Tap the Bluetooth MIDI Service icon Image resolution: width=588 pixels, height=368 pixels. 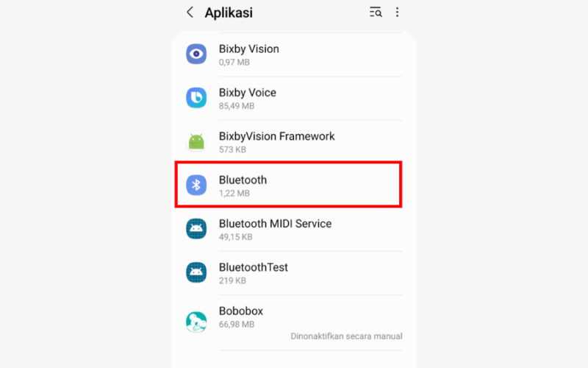pyautogui.click(x=196, y=229)
